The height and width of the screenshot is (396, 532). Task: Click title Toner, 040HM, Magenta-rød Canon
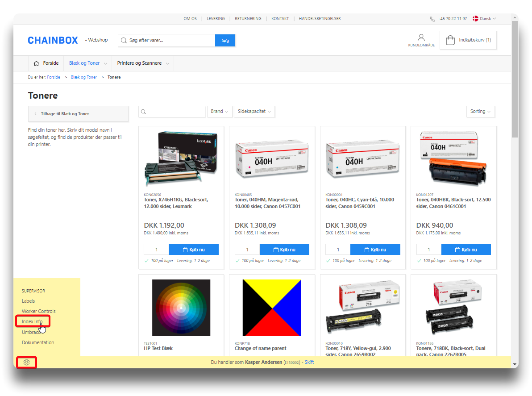tap(268, 203)
